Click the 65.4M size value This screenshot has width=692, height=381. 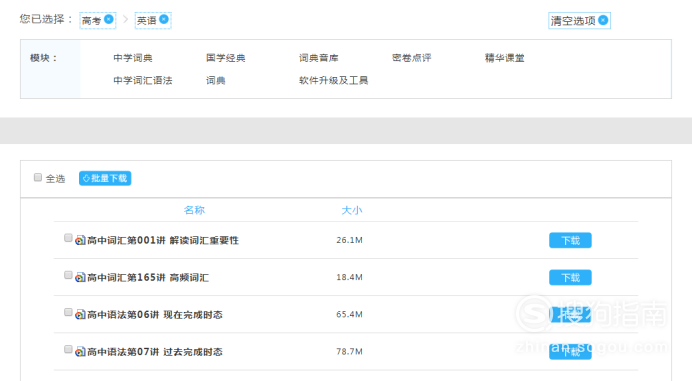pos(350,314)
